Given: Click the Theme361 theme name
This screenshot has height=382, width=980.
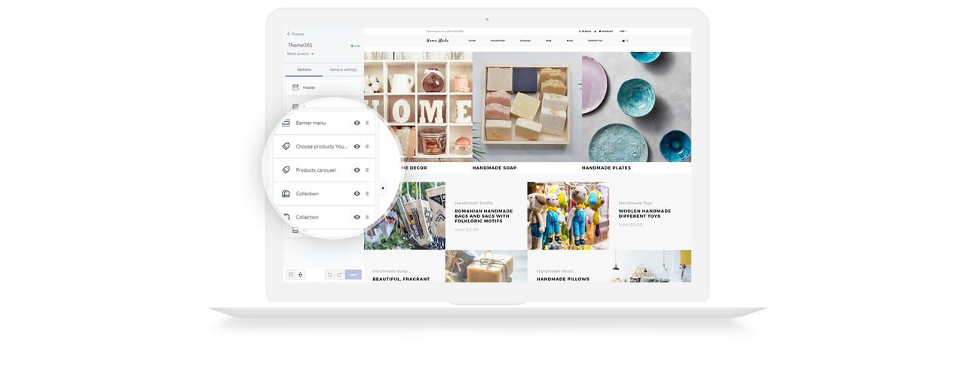Looking at the screenshot, I should 299,45.
